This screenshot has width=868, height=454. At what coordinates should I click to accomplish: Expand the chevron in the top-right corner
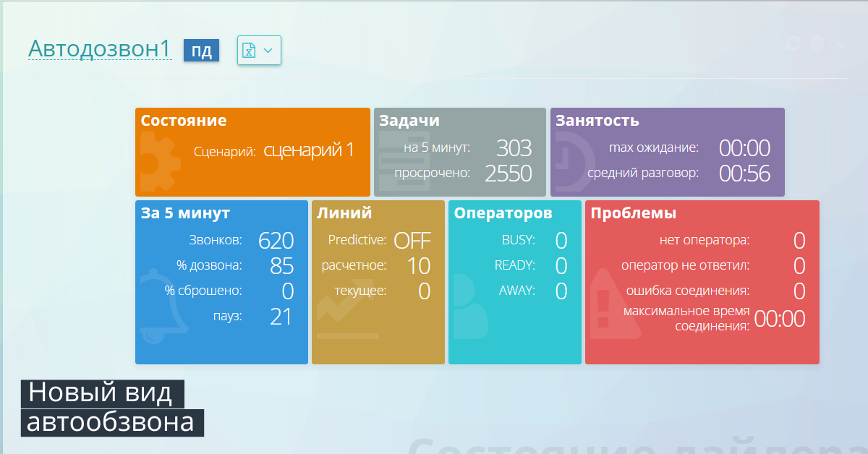click(841, 44)
